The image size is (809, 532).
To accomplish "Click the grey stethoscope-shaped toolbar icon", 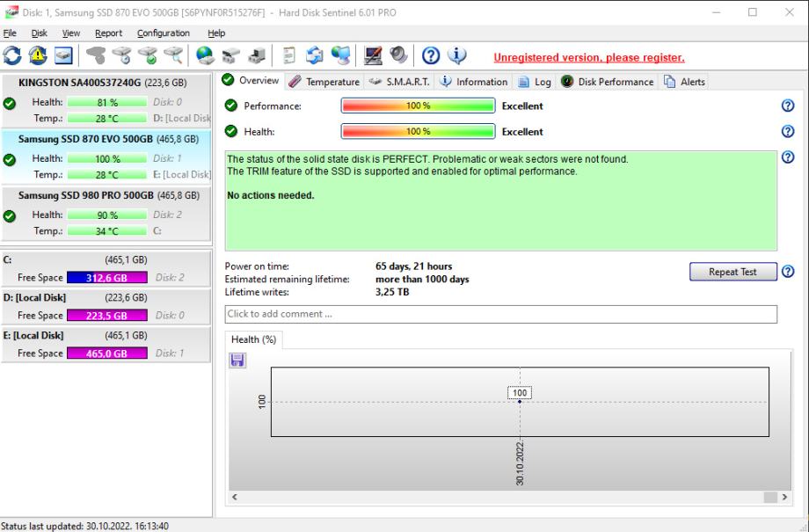I will [96, 55].
